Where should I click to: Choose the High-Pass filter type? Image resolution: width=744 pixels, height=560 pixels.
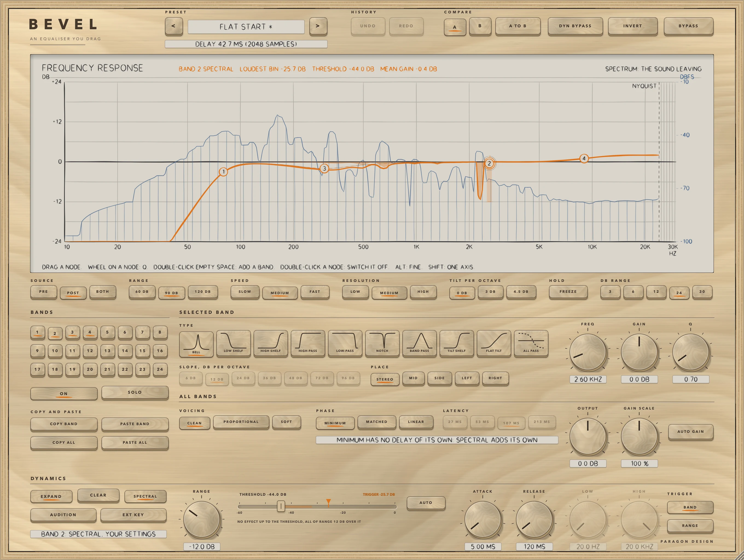point(308,343)
